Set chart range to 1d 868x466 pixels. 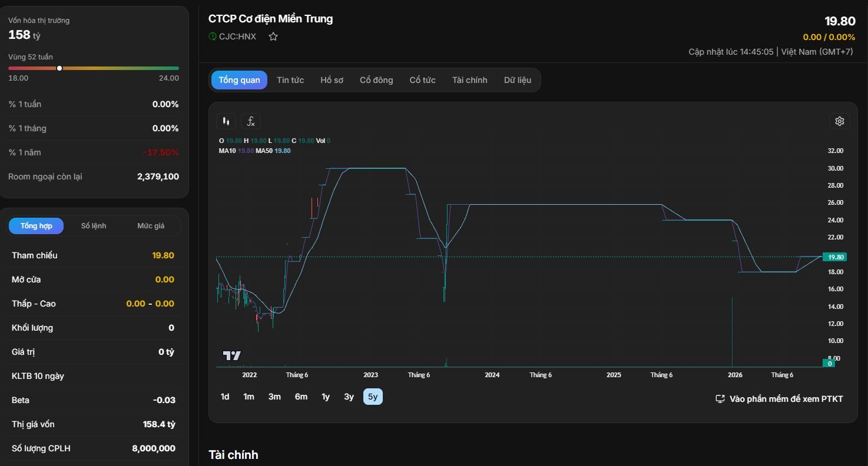[x=225, y=397]
